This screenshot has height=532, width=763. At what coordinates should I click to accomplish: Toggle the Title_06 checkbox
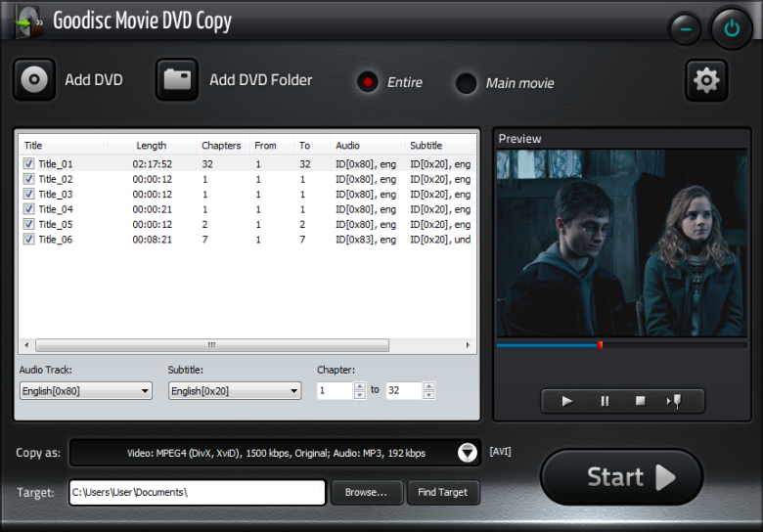[29, 240]
